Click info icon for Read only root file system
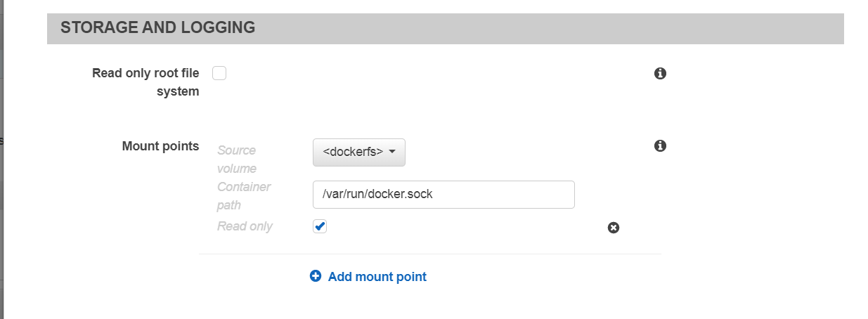 pos(660,73)
